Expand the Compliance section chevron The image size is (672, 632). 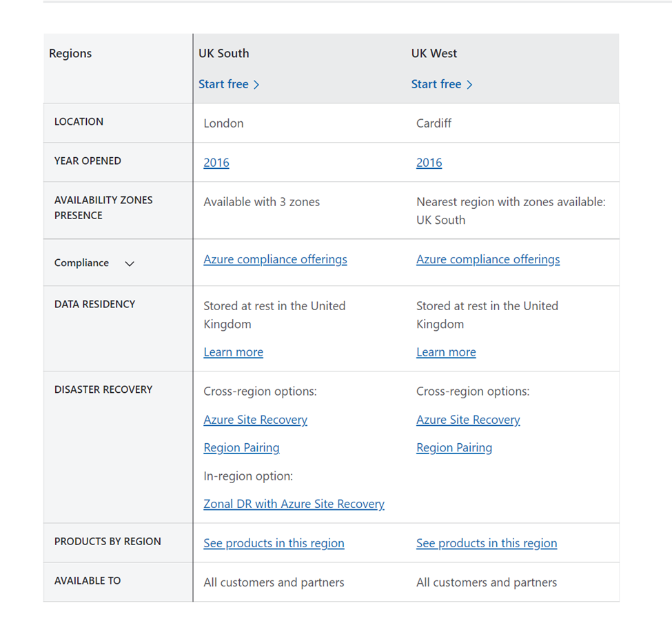coord(130,263)
